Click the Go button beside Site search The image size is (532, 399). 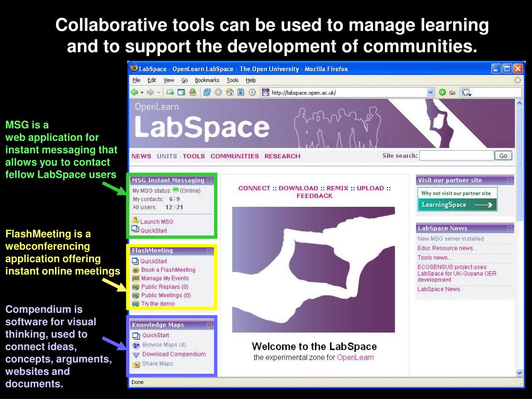coord(503,156)
